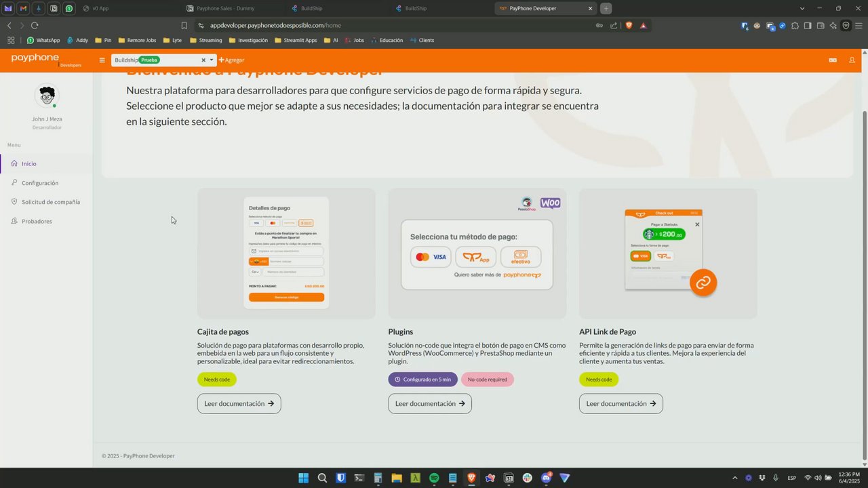Click the Agregar button in the orange header

click(x=231, y=60)
